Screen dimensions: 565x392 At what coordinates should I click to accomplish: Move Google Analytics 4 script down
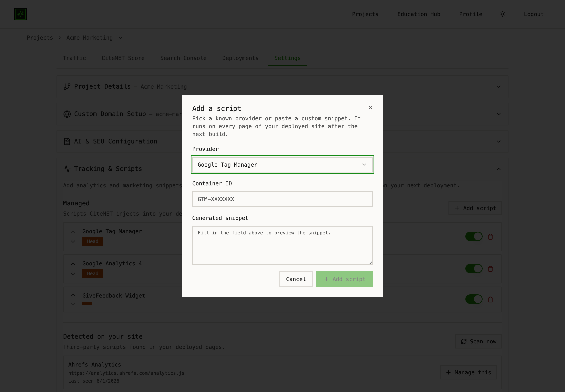(73, 273)
